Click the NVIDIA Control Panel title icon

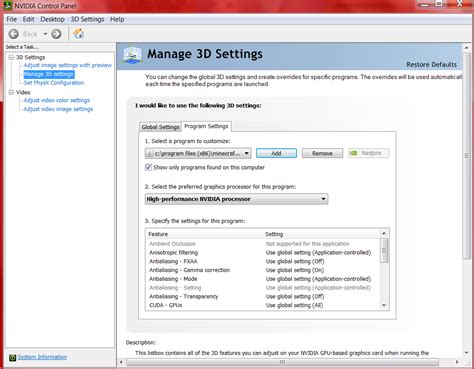click(7, 6)
